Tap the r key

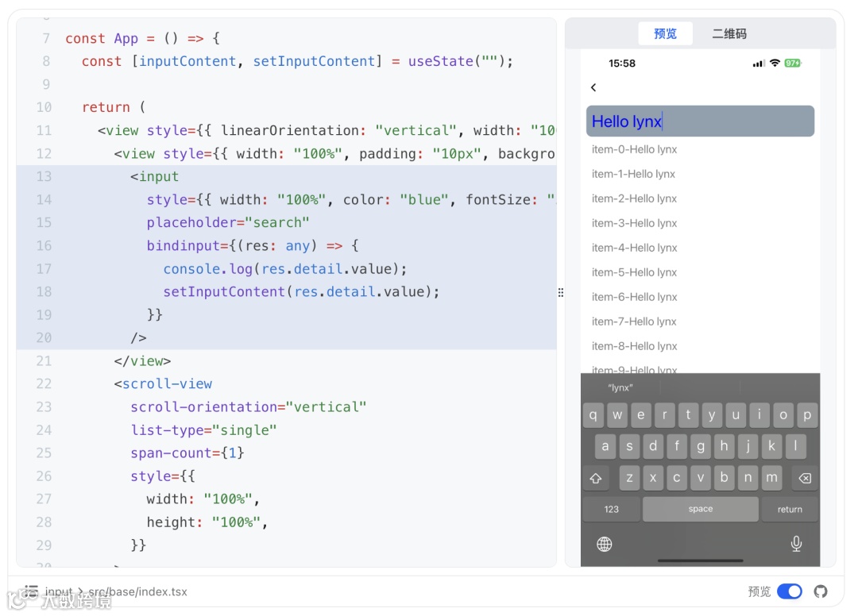664,415
